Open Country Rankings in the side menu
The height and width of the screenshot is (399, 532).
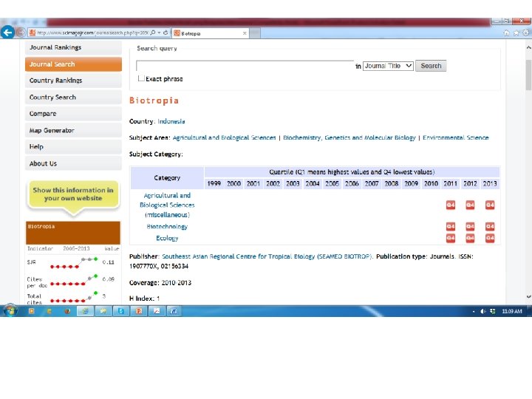click(73, 81)
